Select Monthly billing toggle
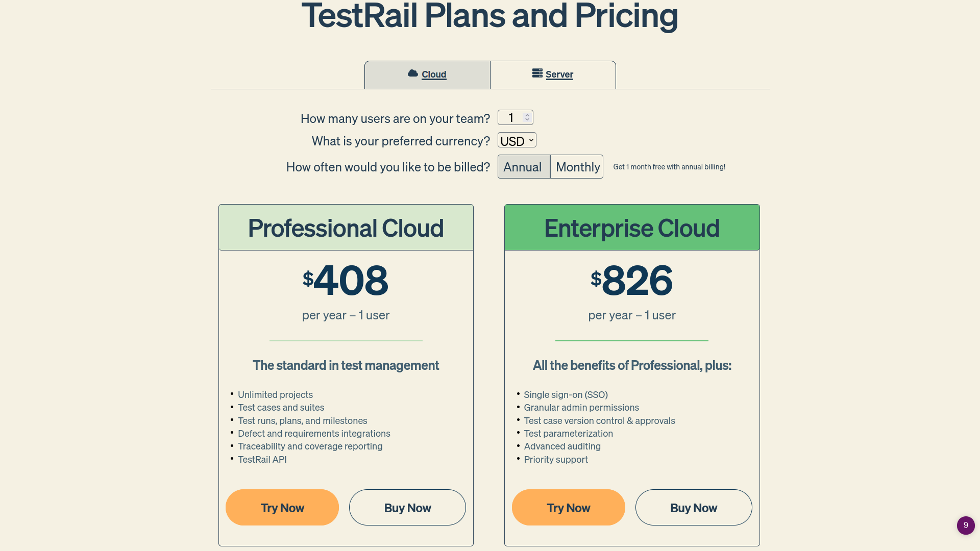 coord(577,167)
